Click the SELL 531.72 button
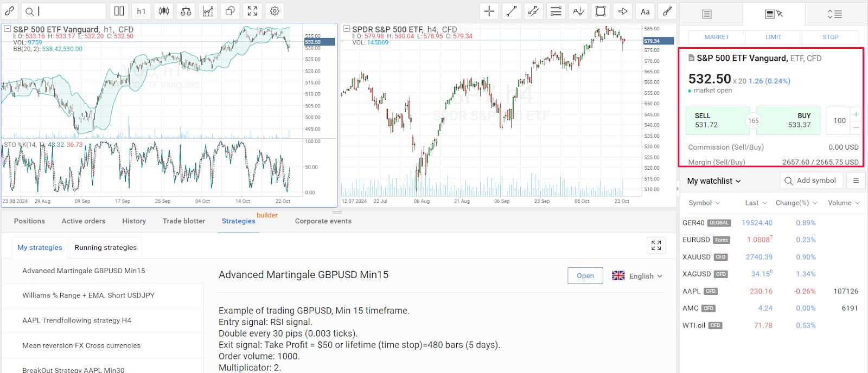The image size is (868, 373). click(x=718, y=120)
